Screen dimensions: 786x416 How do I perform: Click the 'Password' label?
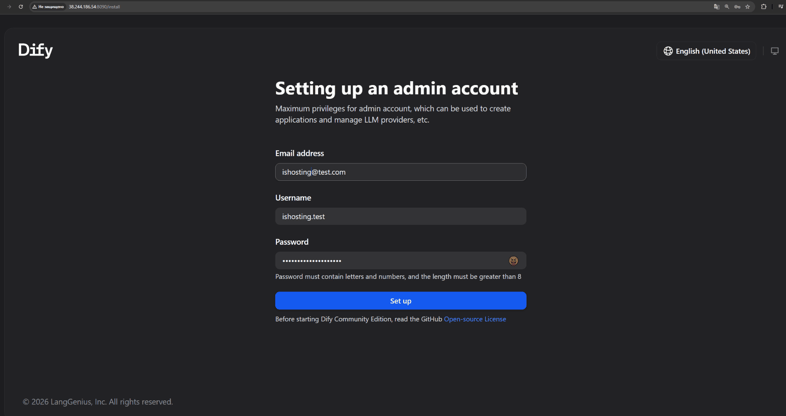[292, 242]
